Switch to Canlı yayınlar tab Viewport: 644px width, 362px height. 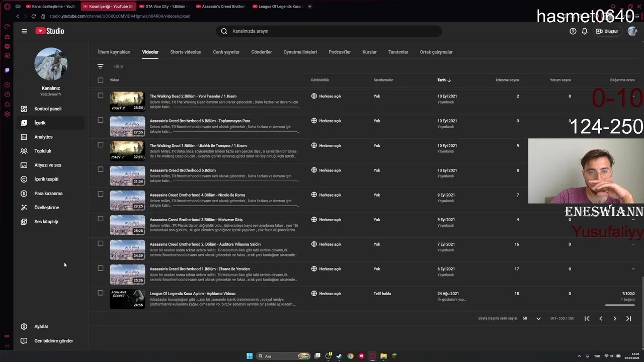[x=226, y=52]
